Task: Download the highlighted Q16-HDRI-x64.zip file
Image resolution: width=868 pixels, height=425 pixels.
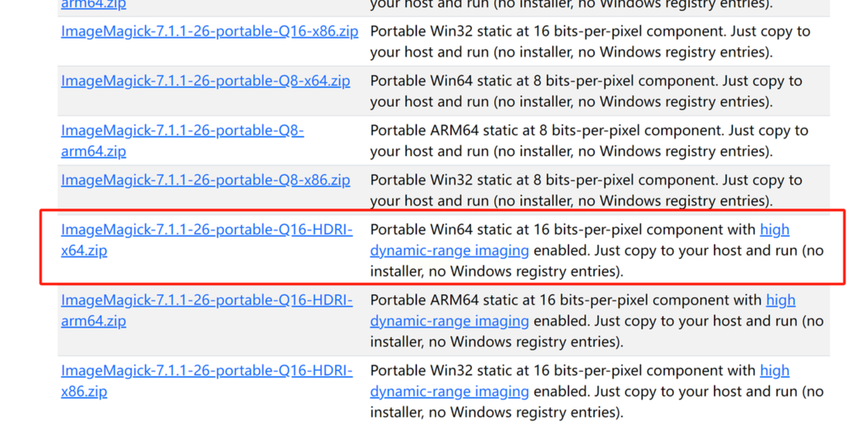Action: [206, 230]
